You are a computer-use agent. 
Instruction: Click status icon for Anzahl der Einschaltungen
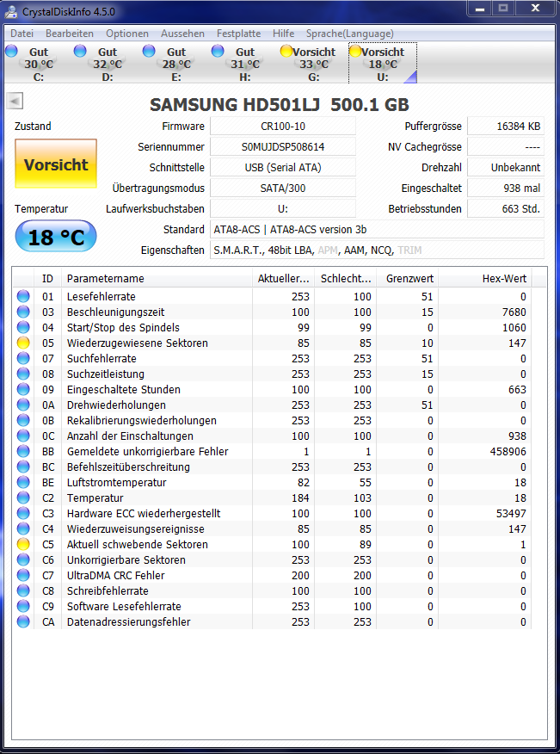[23, 436]
